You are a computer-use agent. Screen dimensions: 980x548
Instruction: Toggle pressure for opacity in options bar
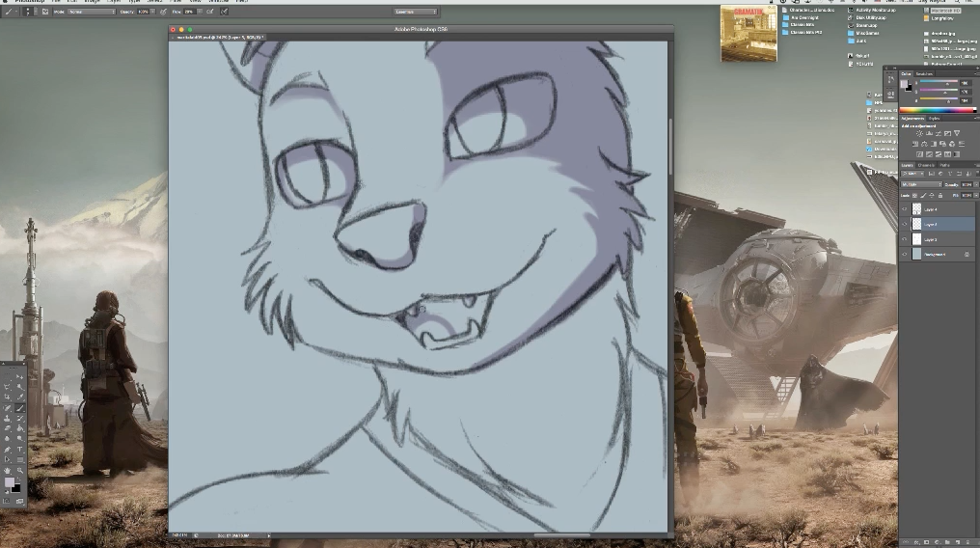point(163,12)
